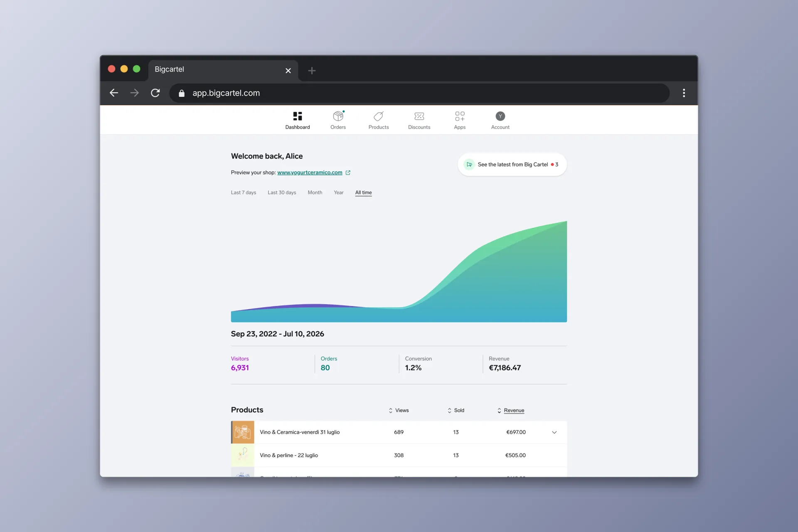
Task: Expand the Vino & Ceramica row chevron
Action: [x=554, y=432]
